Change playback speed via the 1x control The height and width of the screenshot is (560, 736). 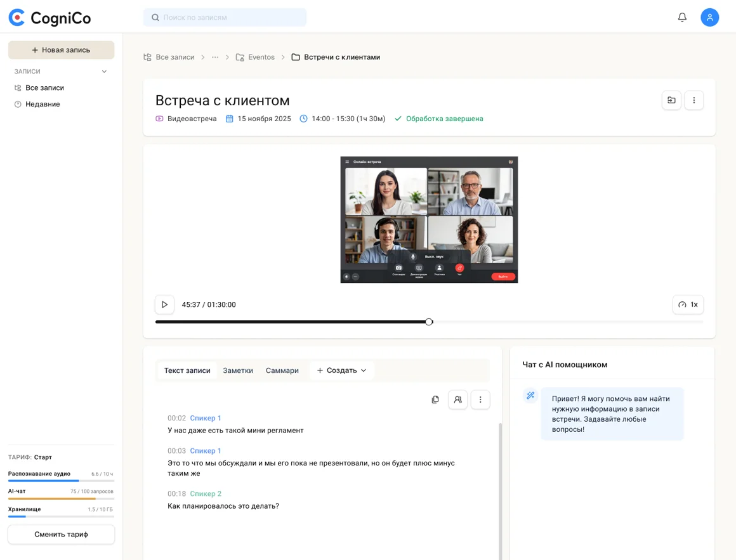688,304
